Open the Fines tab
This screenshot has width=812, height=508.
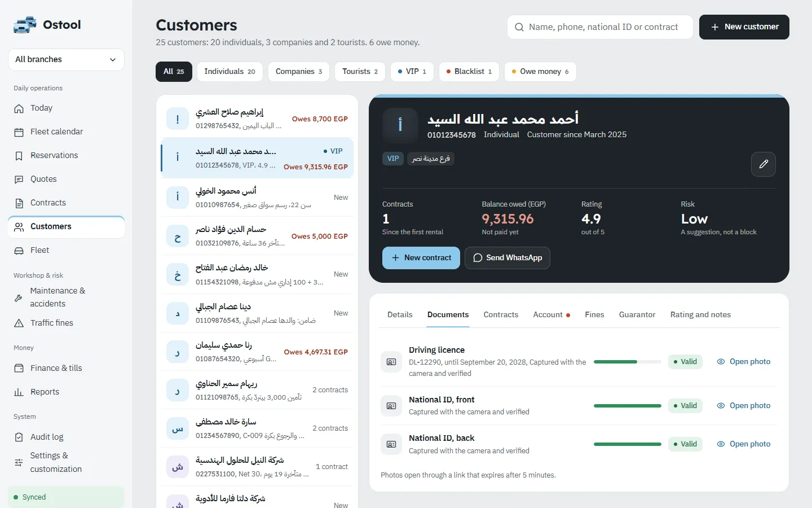(x=594, y=315)
